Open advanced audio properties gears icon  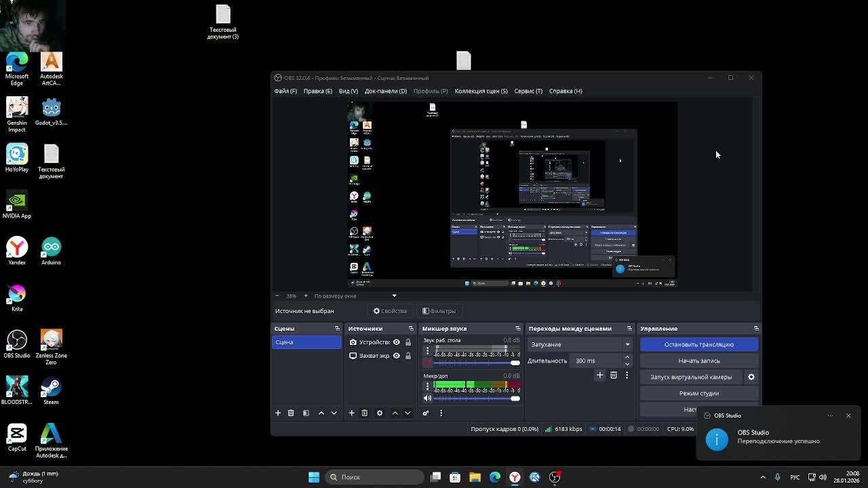tap(426, 413)
